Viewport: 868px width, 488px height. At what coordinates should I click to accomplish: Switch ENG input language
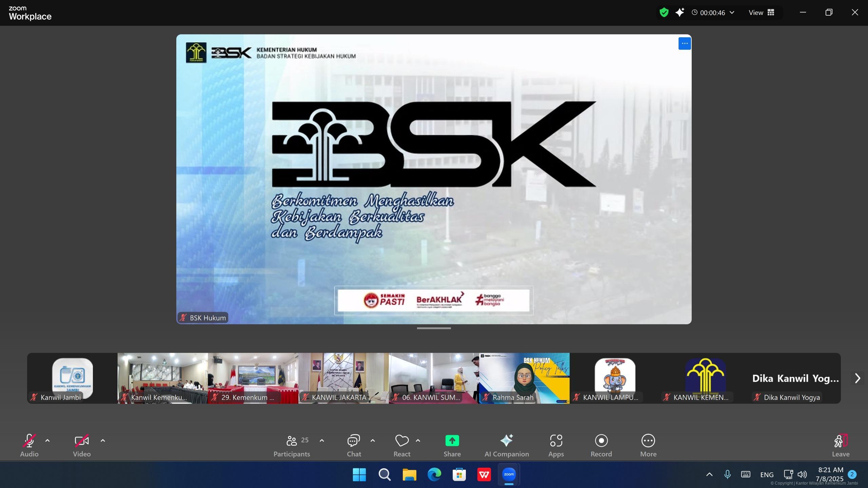(767, 475)
